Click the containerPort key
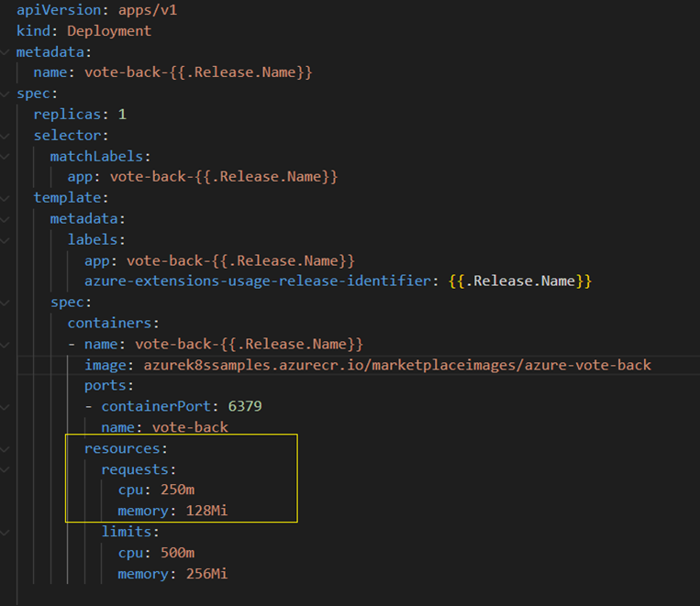This screenshot has width=700, height=606. pyautogui.click(x=156, y=406)
